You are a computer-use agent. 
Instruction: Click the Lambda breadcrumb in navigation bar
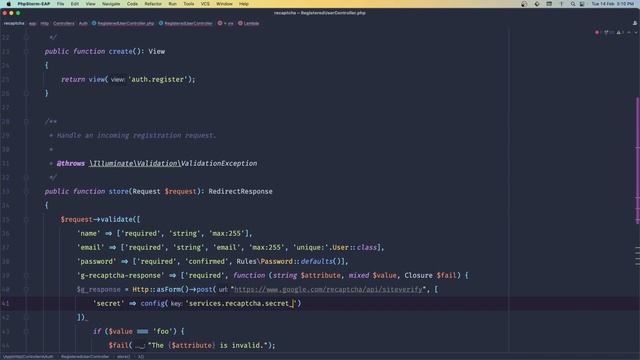[x=249, y=23]
